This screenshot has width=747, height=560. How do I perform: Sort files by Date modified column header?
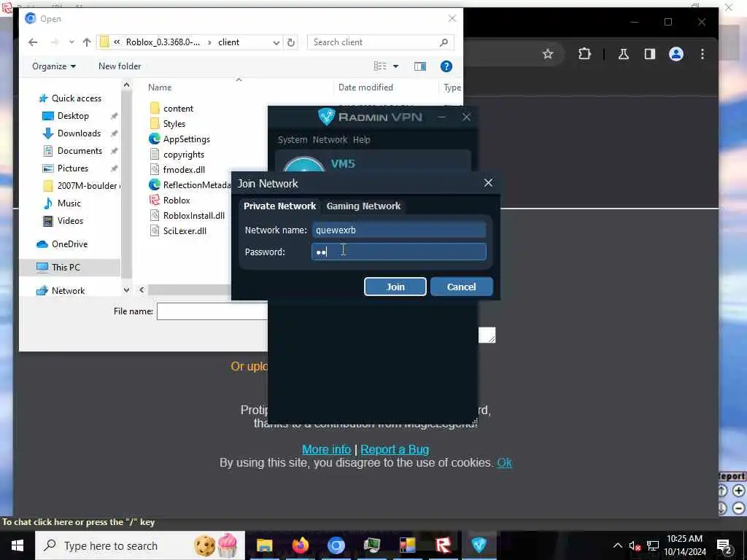[365, 87]
